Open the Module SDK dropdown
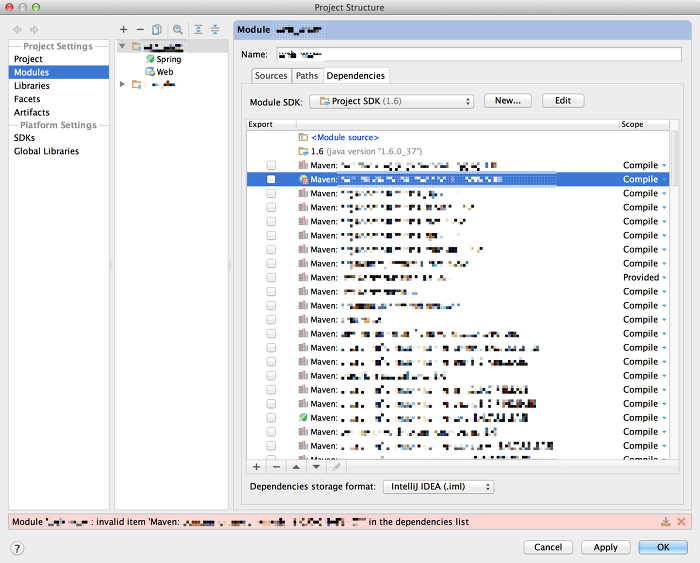Image resolution: width=700 pixels, height=563 pixels. click(391, 101)
